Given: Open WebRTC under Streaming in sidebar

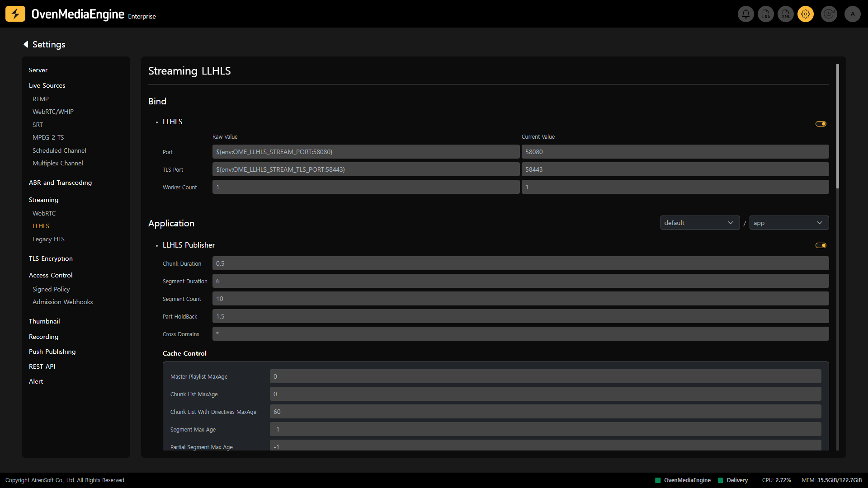Looking at the screenshot, I should click(x=44, y=213).
